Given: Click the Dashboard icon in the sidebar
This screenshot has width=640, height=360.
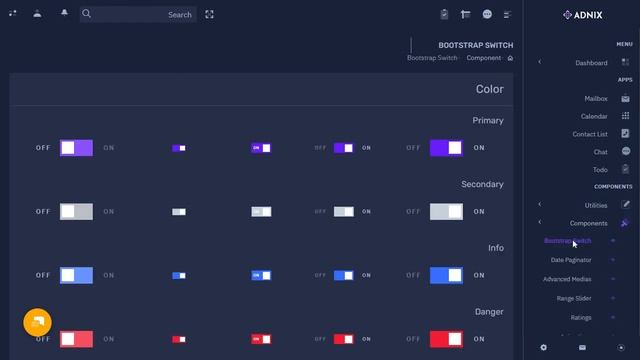Looking at the screenshot, I should click(x=625, y=62).
